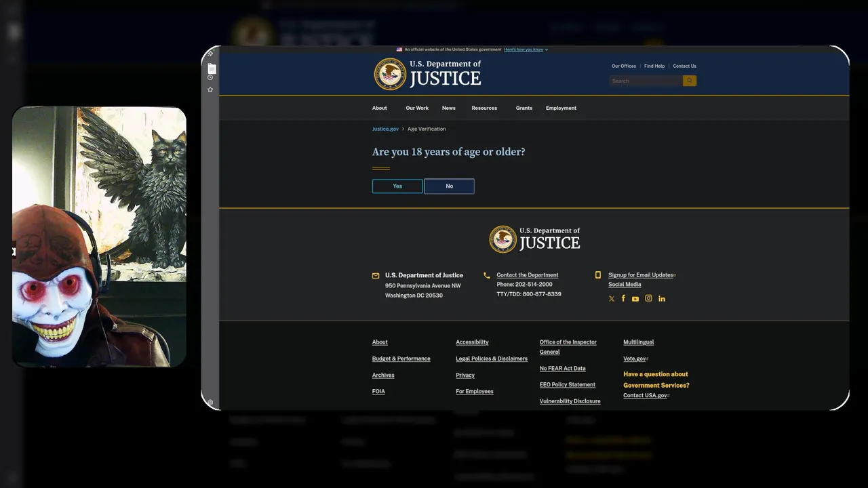This screenshot has height=488, width=868.
Task: Open footer About link
Action: 380,342
